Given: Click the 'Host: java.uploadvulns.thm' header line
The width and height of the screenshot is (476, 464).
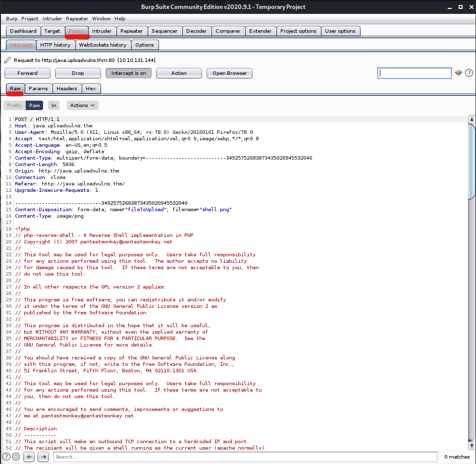Looking at the screenshot, I should point(53,125).
